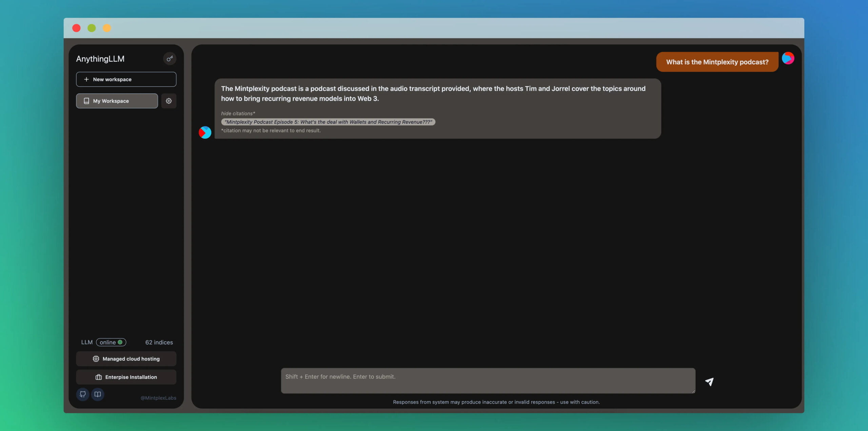Focus the chat message input field
The height and width of the screenshot is (431, 868).
pyautogui.click(x=488, y=380)
